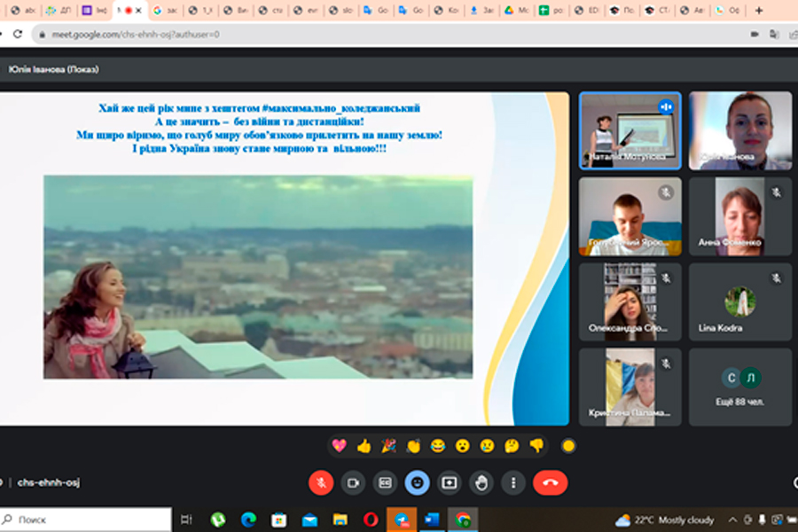Screen dimensions: 798x532
Task: Unmute the microphone in Meet
Action: pyautogui.click(x=321, y=482)
